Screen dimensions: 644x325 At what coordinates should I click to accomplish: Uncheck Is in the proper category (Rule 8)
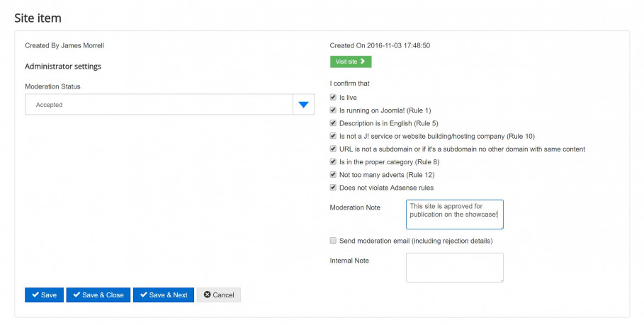[333, 161]
